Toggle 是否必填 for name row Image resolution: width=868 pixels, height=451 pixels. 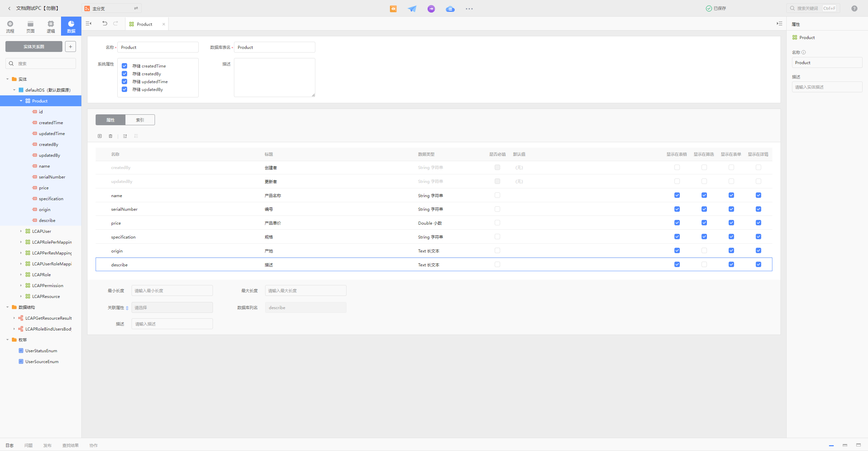(497, 195)
